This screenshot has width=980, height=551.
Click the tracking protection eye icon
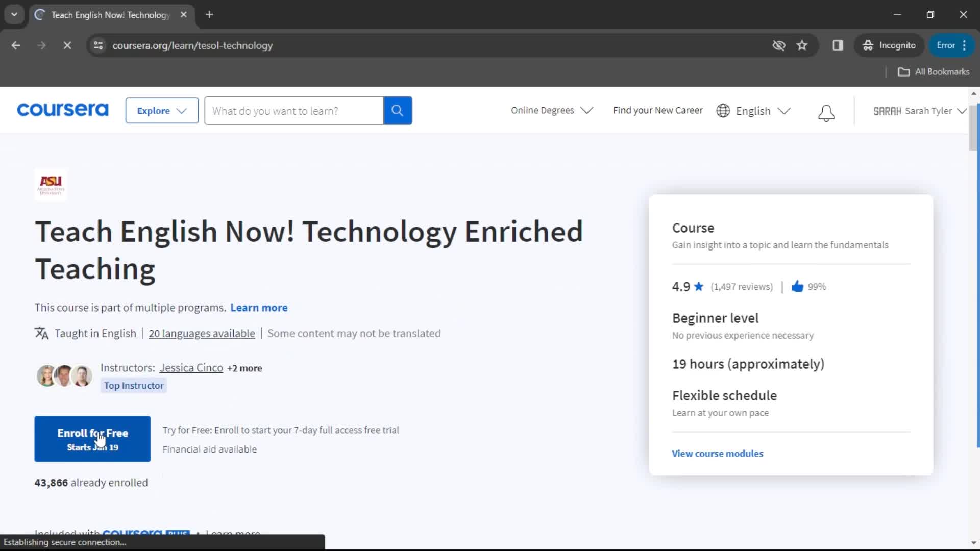(778, 45)
